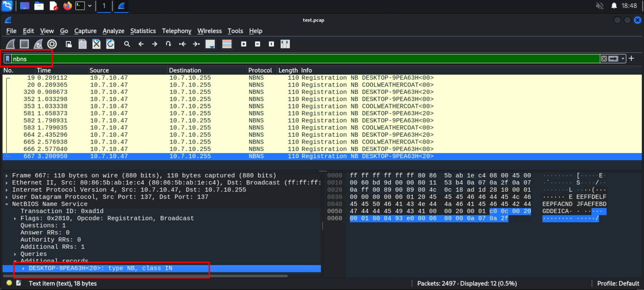Toggle the mute icon in the system tray

[600, 6]
